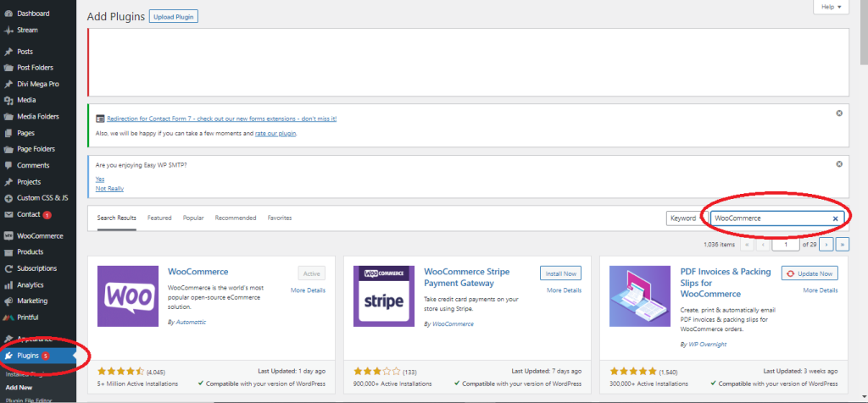Open Post Folders folder icon

coord(8,68)
